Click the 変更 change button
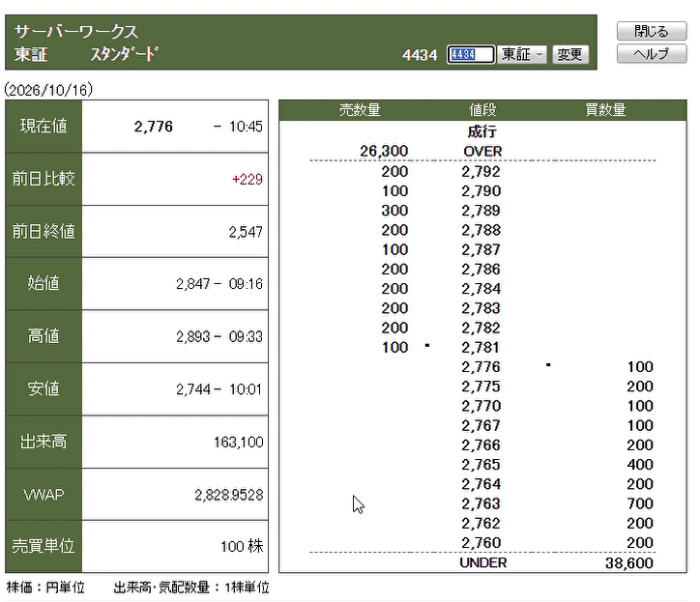 (570, 54)
